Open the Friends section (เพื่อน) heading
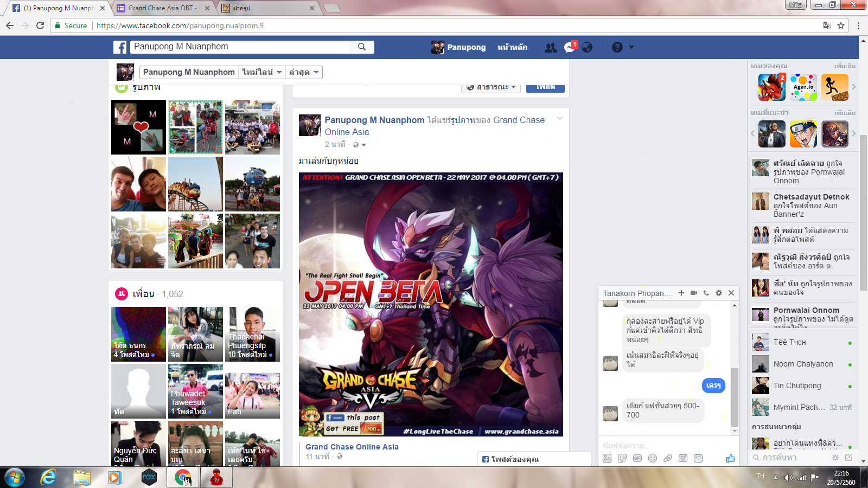This screenshot has width=868, height=488. coord(143,294)
